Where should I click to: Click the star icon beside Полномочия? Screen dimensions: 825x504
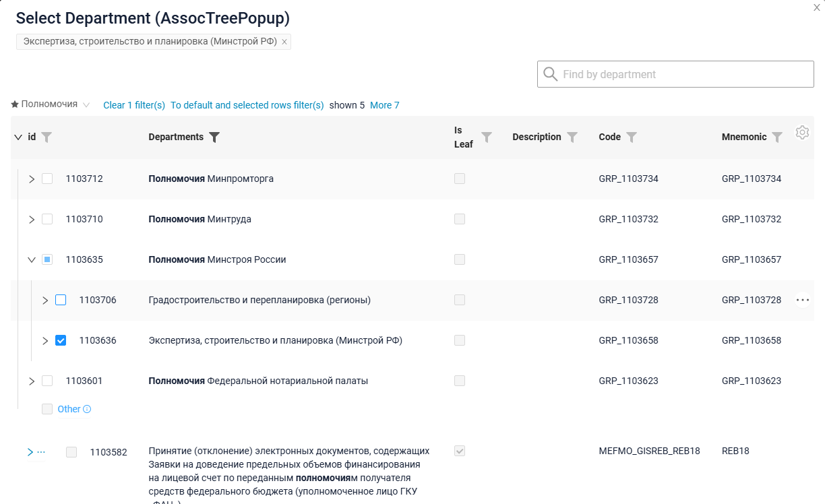[15, 104]
